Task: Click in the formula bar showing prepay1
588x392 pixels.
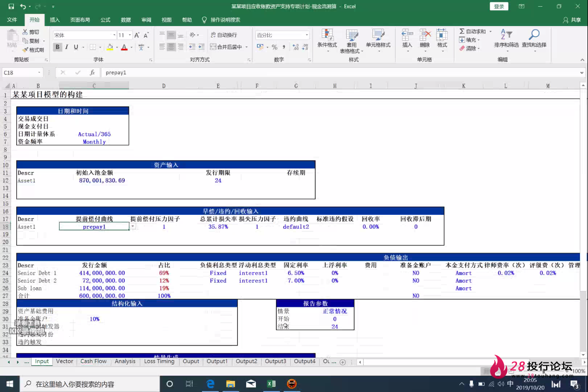Action: (339, 72)
